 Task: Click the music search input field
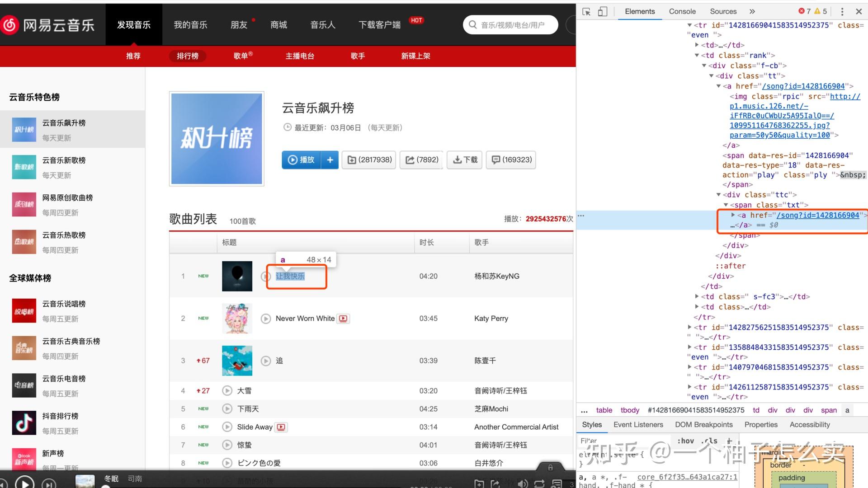pyautogui.click(x=510, y=25)
